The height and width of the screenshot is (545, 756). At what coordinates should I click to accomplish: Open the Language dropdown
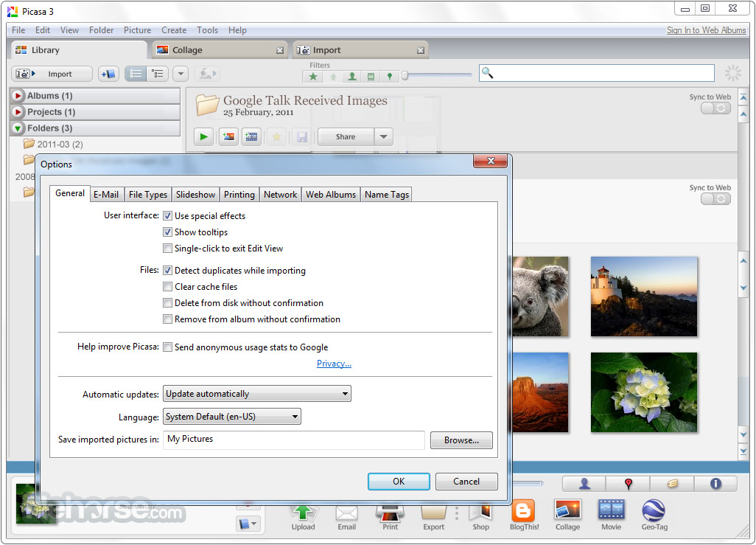click(x=232, y=416)
